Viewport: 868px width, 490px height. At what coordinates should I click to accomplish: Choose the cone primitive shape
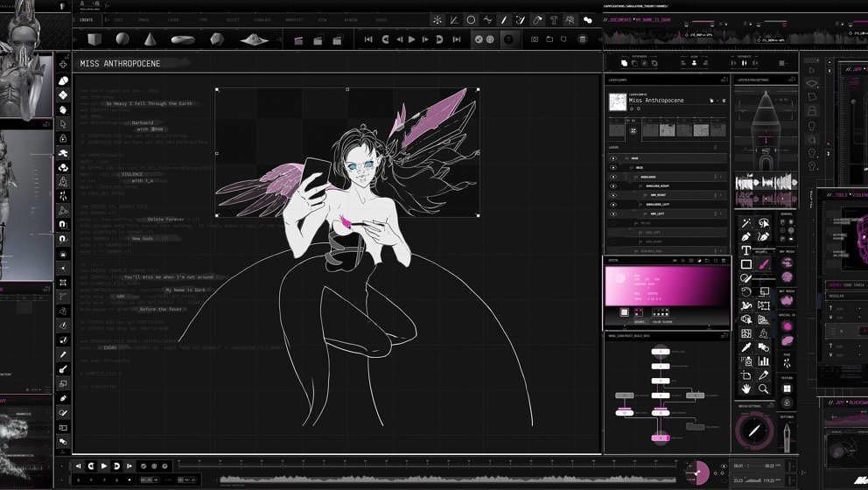coord(150,39)
